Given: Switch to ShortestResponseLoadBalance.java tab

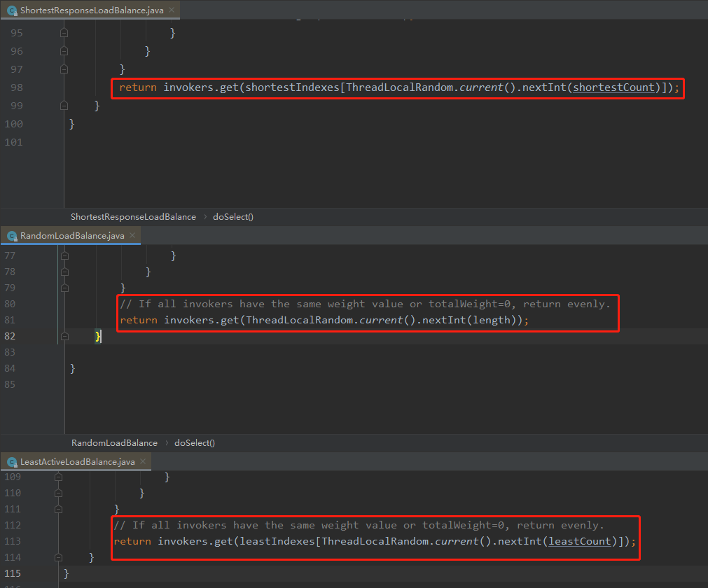Looking at the screenshot, I should [x=91, y=10].
